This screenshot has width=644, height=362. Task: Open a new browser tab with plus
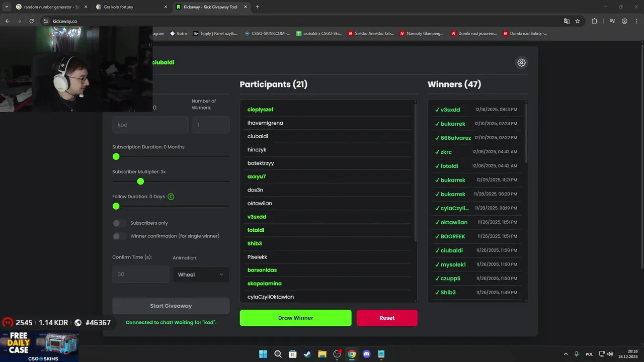tap(258, 7)
